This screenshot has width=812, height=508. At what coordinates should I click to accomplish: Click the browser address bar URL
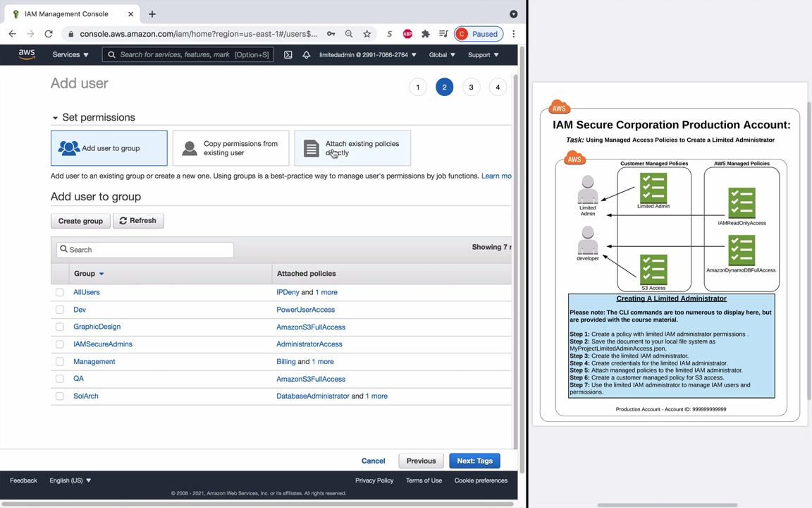click(x=198, y=34)
